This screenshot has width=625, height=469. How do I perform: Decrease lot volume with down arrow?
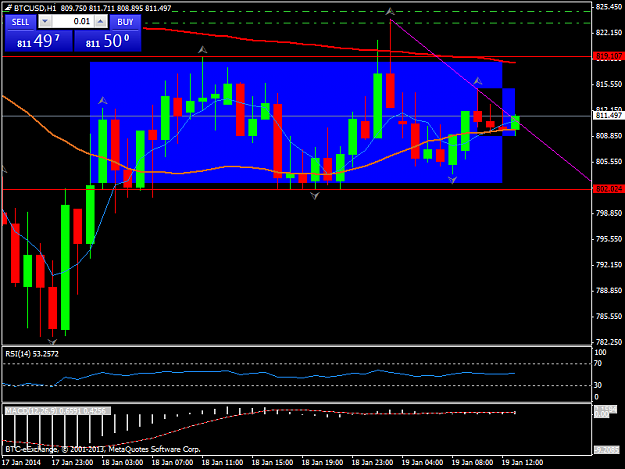(45, 22)
